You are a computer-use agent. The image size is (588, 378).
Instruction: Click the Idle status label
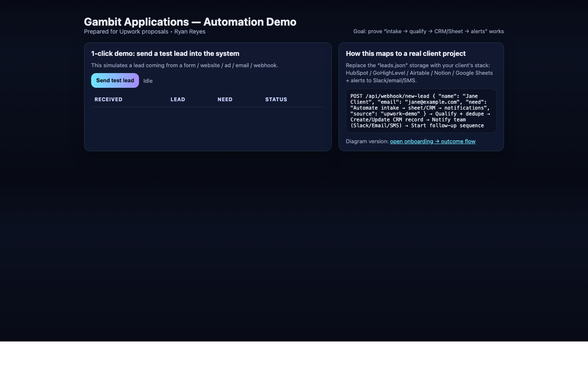[148, 81]
